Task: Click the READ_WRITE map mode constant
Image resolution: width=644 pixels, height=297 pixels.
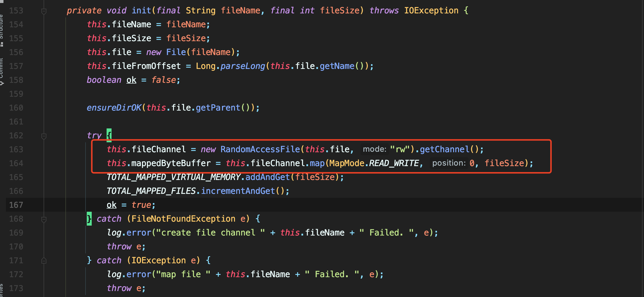Action: [x=394, y=163]
